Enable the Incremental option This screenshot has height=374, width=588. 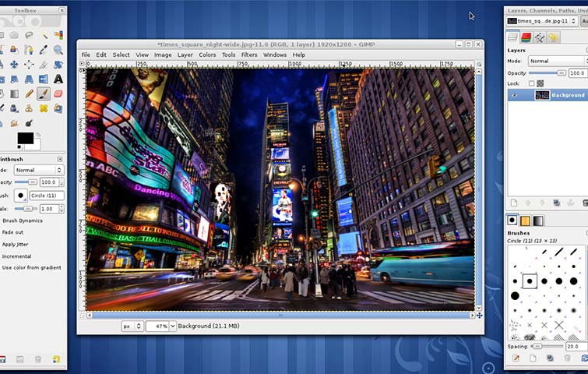click(16, 256)
